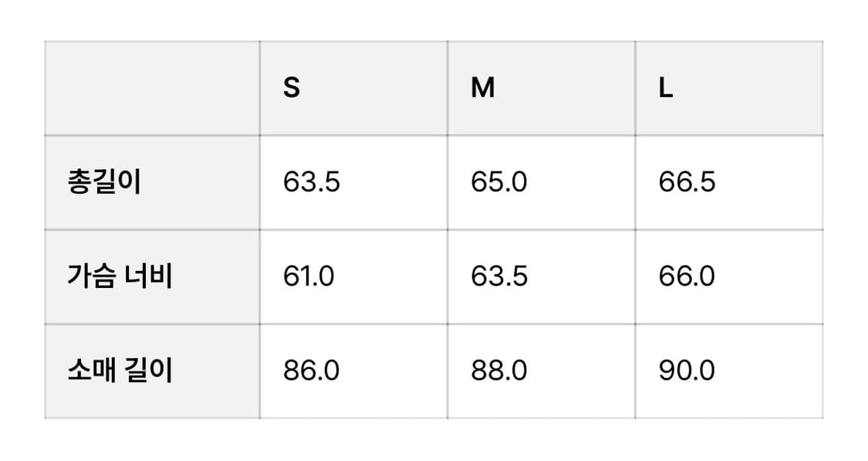
Task: Click the 가슴 너비 value for size L
Action: tap(687, 276)
